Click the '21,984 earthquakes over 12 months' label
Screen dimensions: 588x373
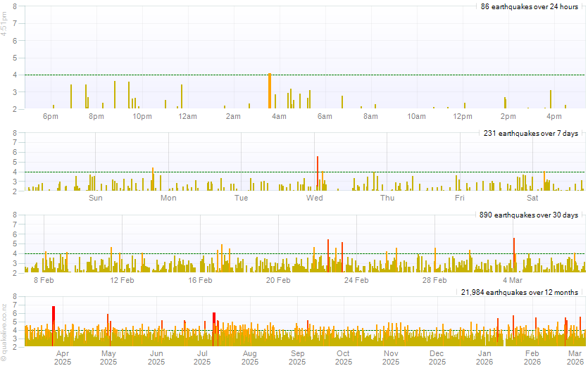click(x=520, y=292)
